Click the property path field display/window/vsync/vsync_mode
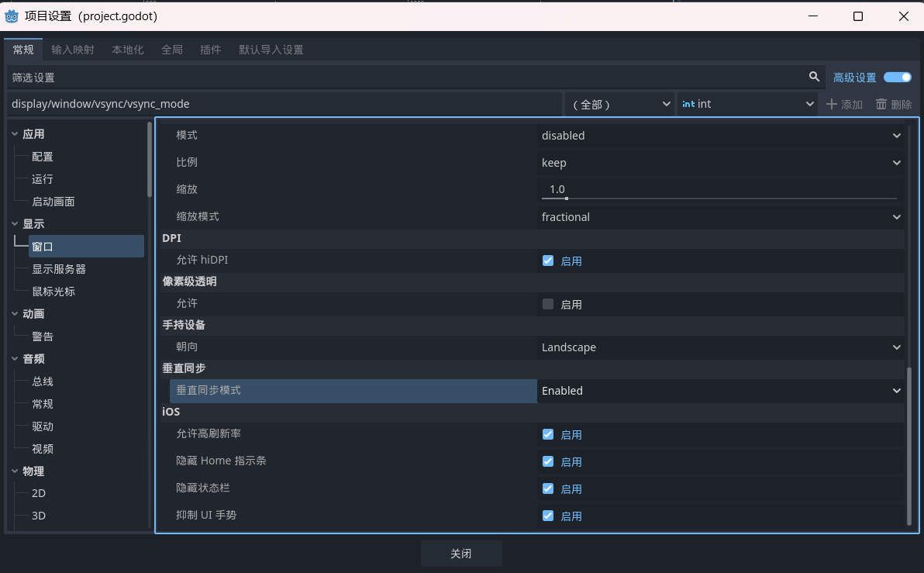This screenshot has width=924, height=573. coord(284,104)
